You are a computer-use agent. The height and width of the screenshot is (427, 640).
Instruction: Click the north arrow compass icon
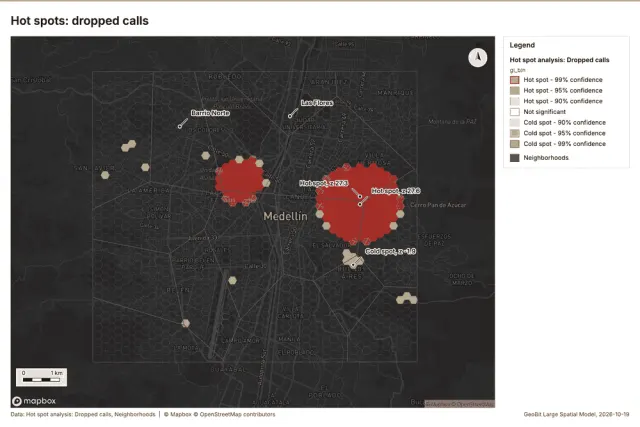pos(478,58)
